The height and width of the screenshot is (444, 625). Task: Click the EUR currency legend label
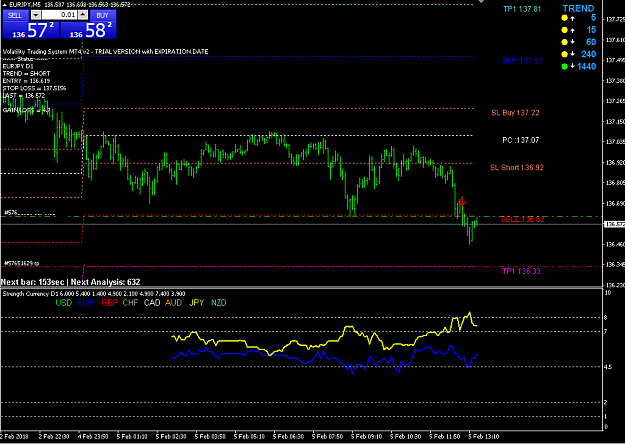85,303
